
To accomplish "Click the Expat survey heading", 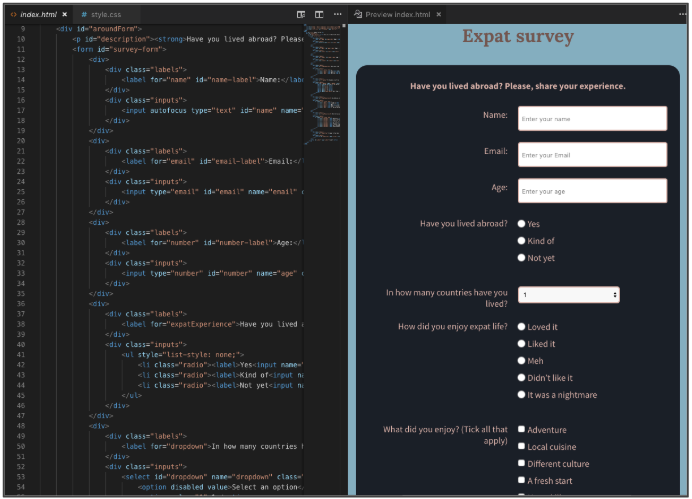I will coord(518,36).
